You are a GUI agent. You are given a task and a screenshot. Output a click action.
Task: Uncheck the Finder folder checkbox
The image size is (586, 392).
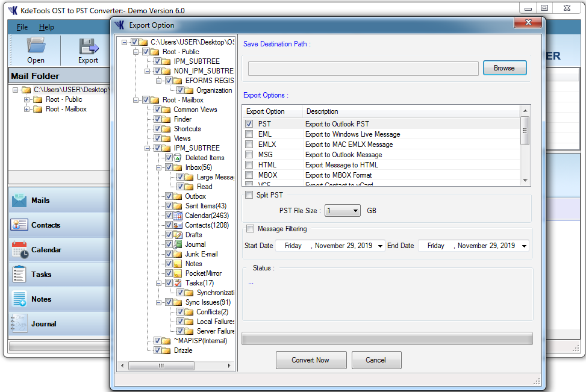(x=157, y=119)
